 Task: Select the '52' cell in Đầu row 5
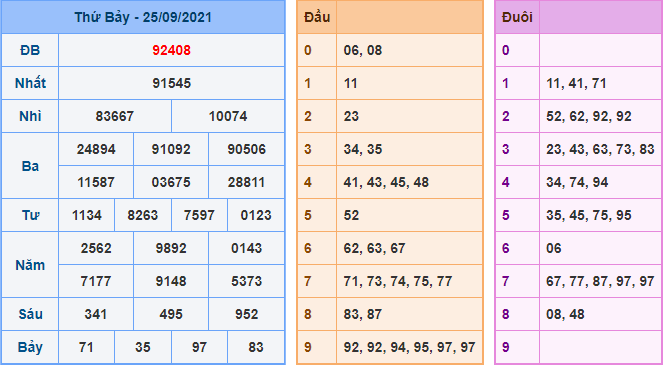pos(409,216)
